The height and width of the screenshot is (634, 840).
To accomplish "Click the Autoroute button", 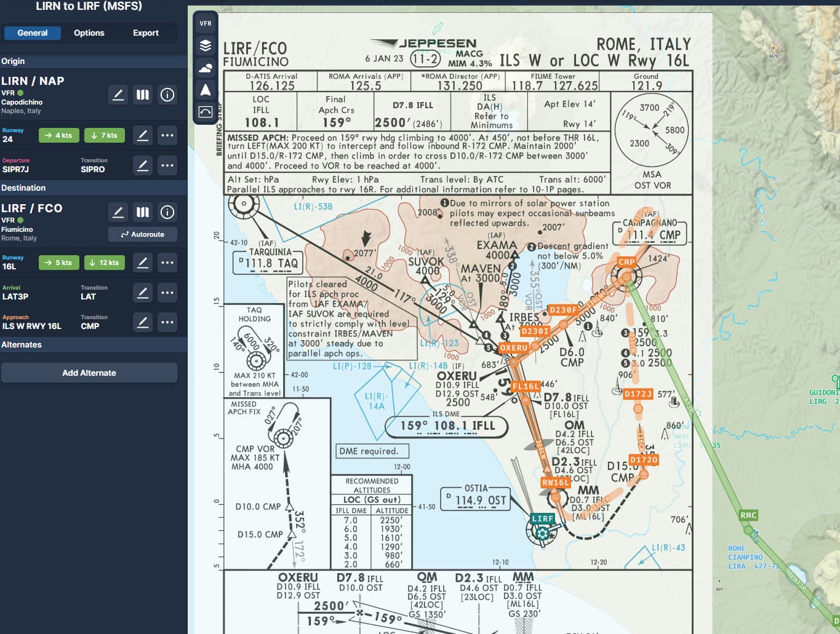I will coord(143,234).
